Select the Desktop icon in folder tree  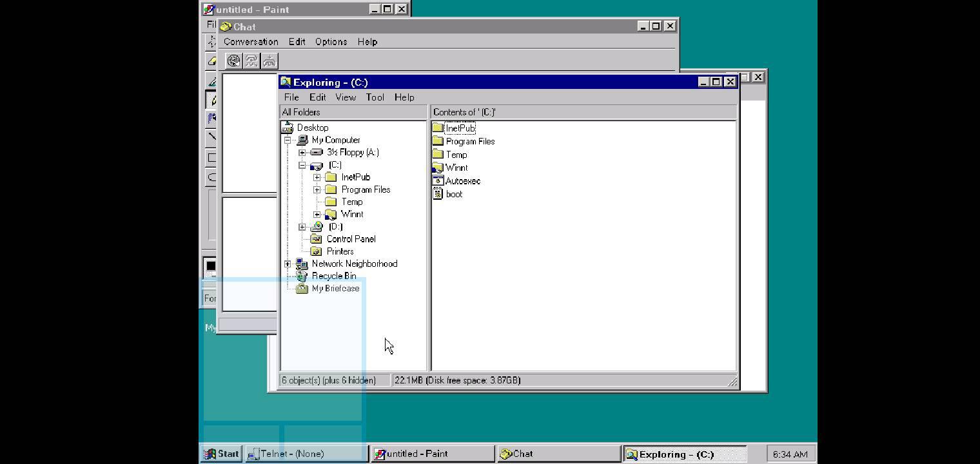tap(288, 128)
